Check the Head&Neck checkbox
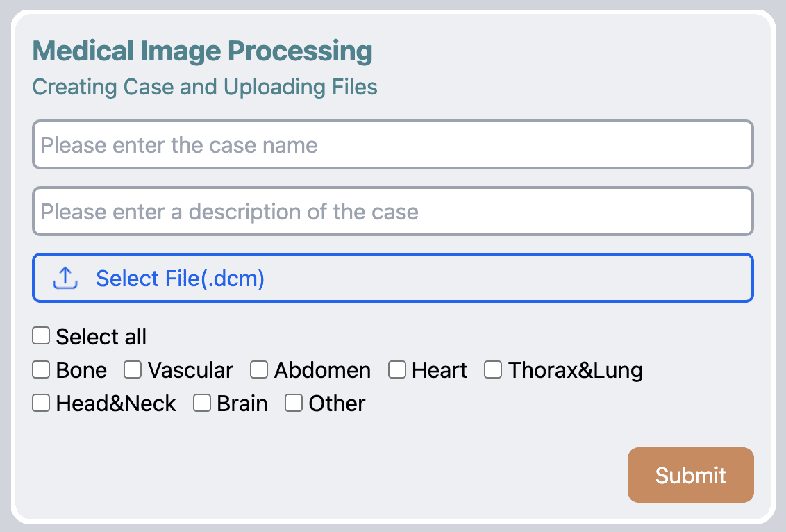The width and height of the screenshot is (786, 532). pos(41,403)
